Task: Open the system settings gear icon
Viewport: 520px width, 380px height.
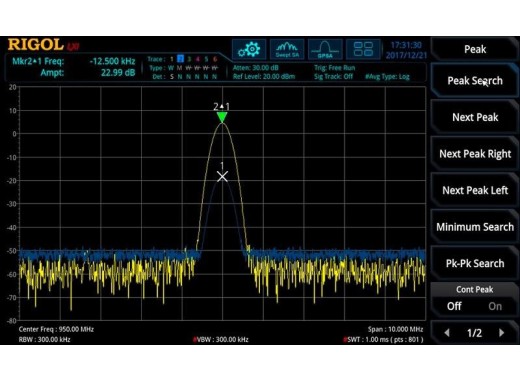Action: pos(249,49)
